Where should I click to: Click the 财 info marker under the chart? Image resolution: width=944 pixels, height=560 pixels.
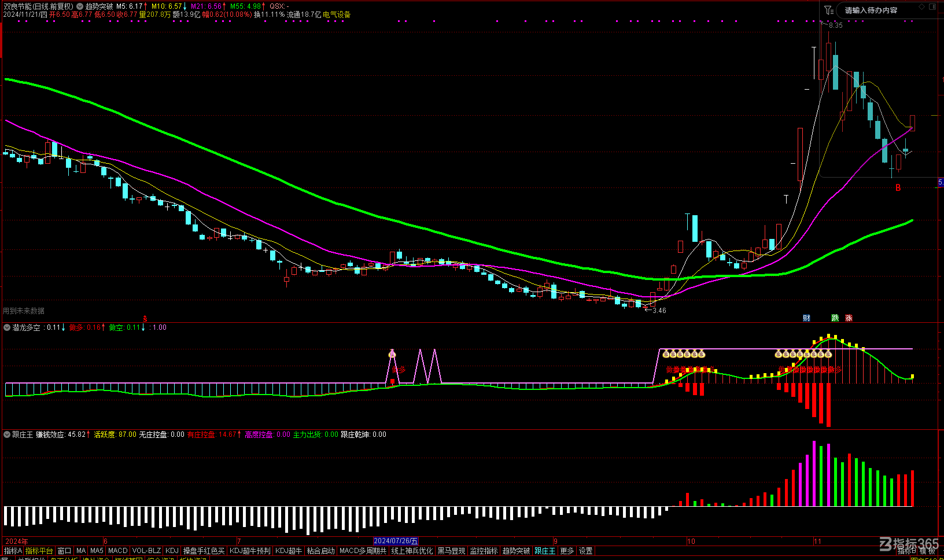pos(806,318)
